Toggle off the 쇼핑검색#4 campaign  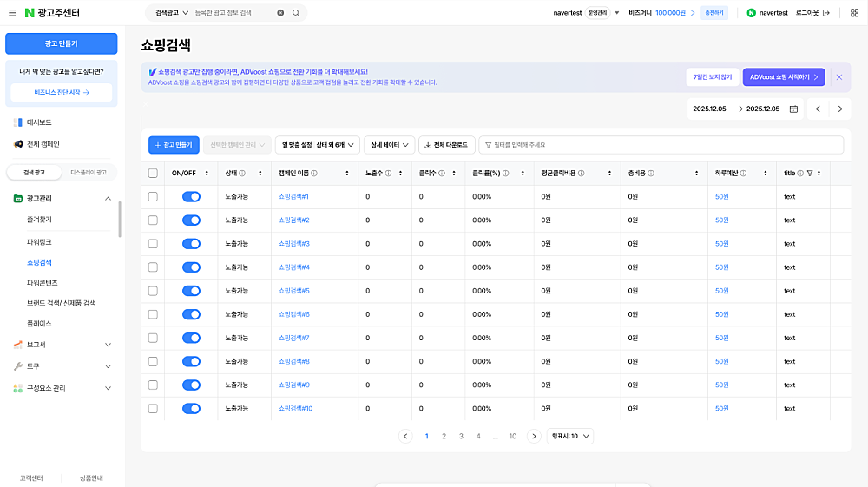pyautogui.click(x=191, y=267)
